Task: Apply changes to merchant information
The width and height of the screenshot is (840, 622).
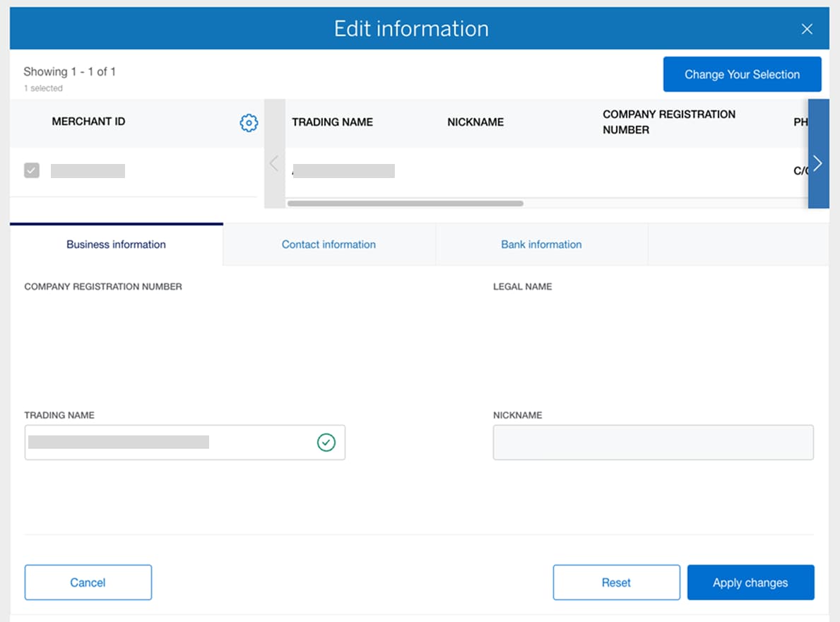Action: tap(750, 582)
